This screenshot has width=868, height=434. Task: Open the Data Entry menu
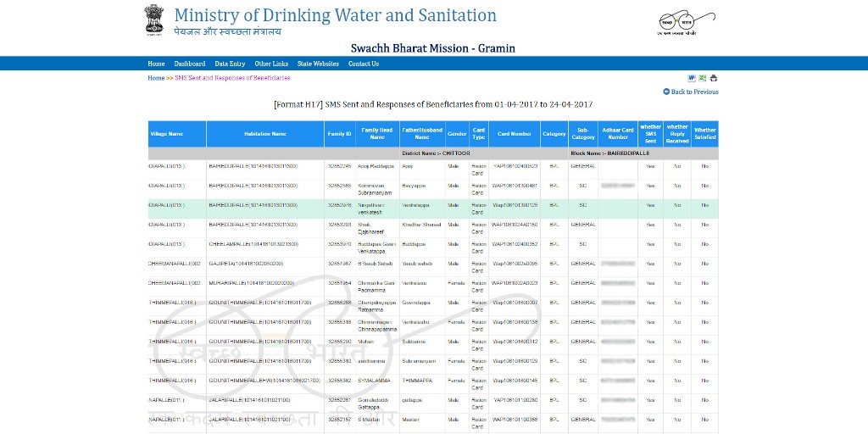click(230, 64)
